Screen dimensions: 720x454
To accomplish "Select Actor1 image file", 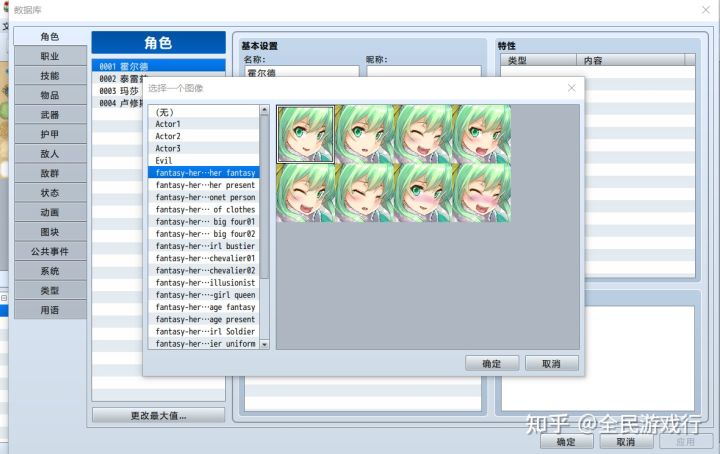I will click(x=204, y=124).
